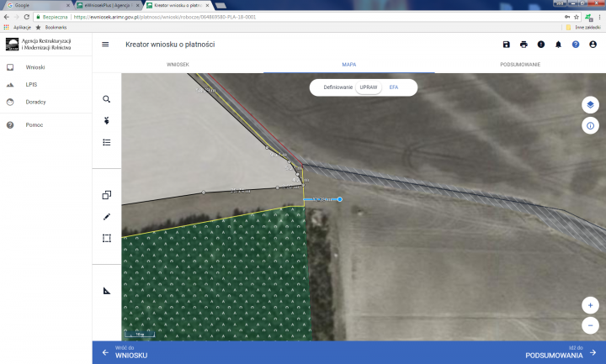Image resolution: width=606 pixels, height=364 pixels.
Task: Open the map layers panel
Action: point(590,104)
